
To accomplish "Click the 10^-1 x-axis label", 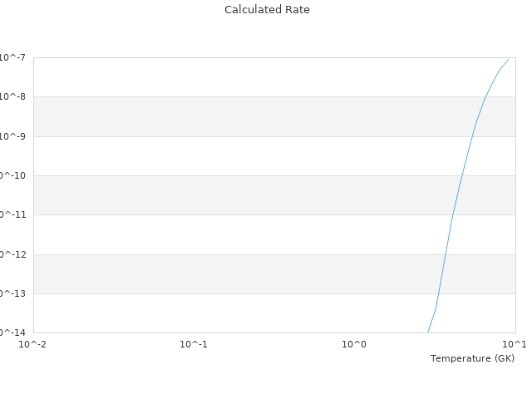I will tap(194, 344).
